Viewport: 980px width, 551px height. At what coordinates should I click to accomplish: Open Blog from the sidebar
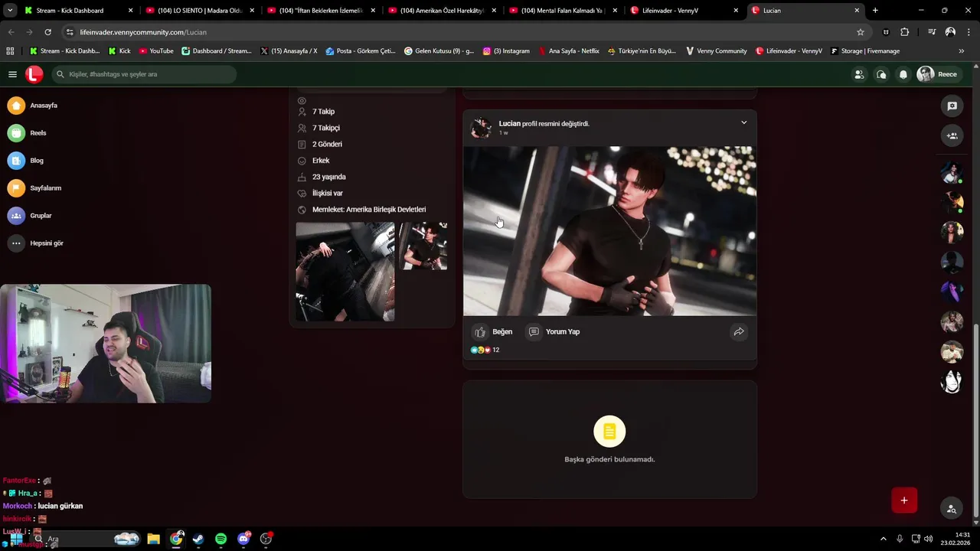tap(26, 161)
